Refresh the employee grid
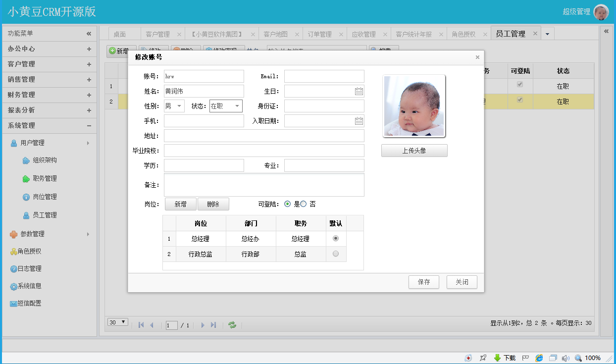 point(232,325)
